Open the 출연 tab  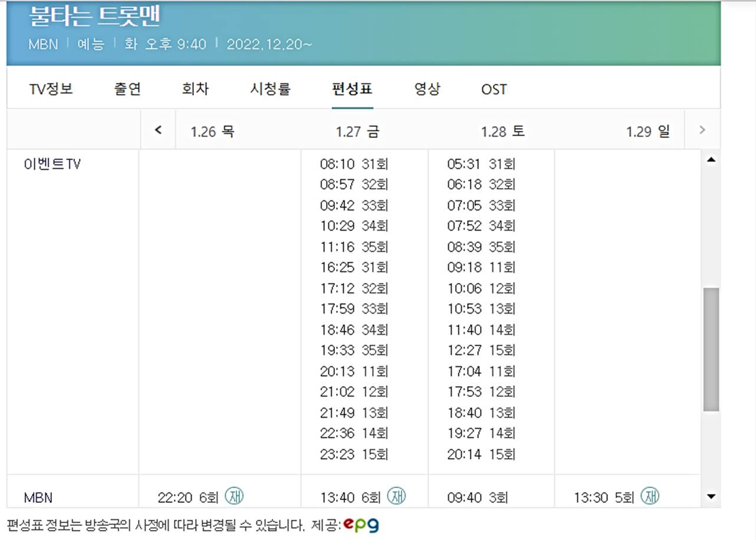click(124, 89)
